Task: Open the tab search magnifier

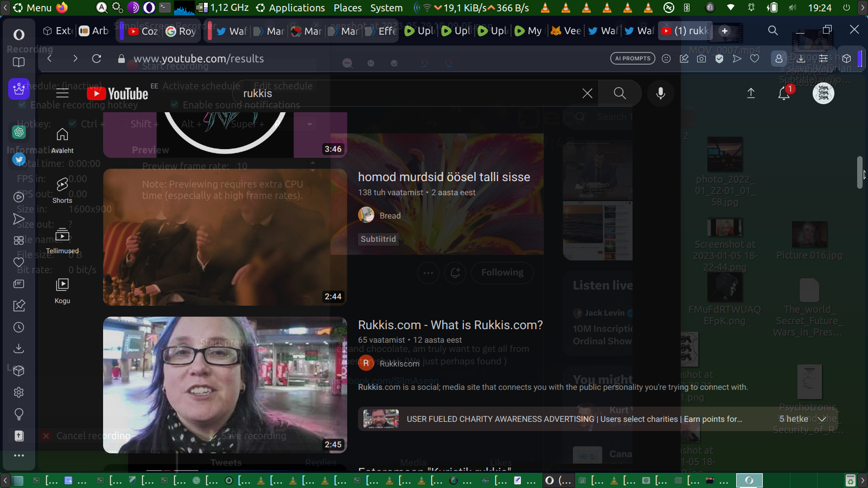Action: pos(773,31)
